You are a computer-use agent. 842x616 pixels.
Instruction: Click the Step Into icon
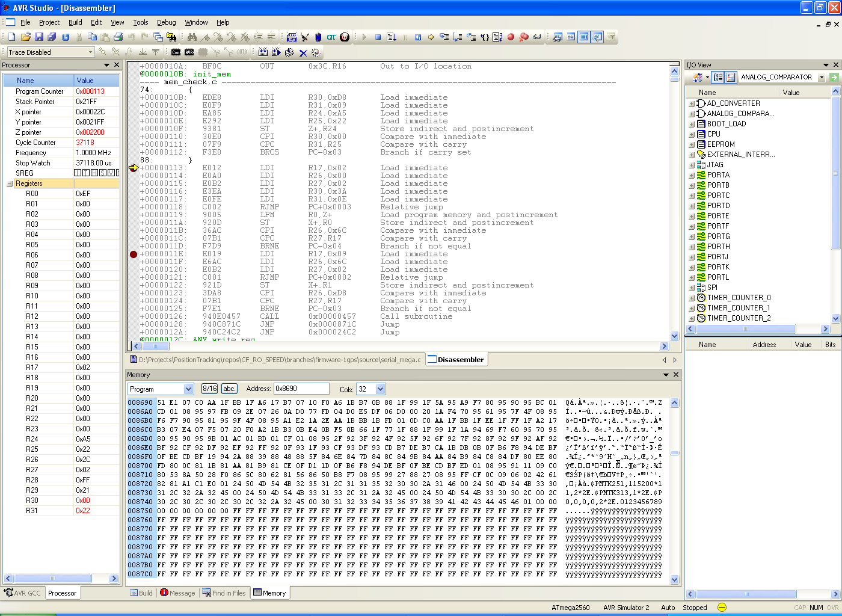pyautogui.click(x=444, y=37)
